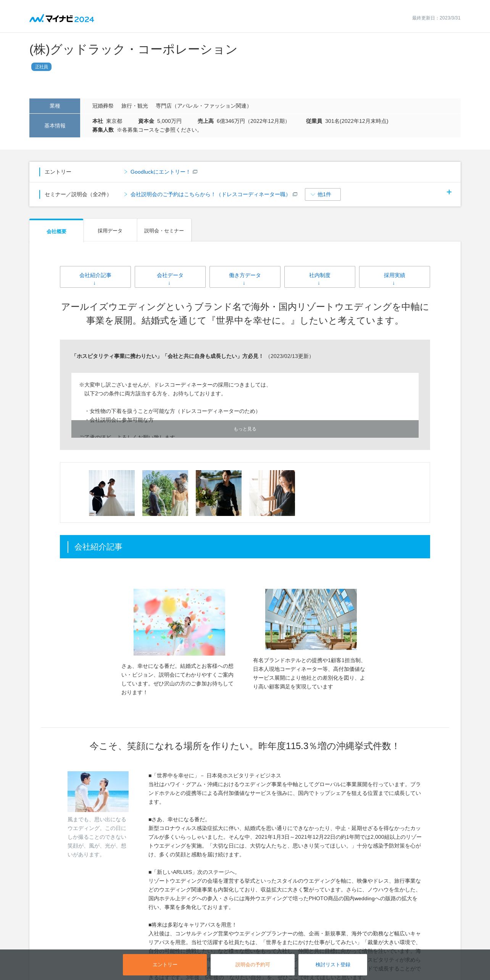Click the 資本金 5,000万円 text
Screen dimensions: 490x980
(160, 121)
